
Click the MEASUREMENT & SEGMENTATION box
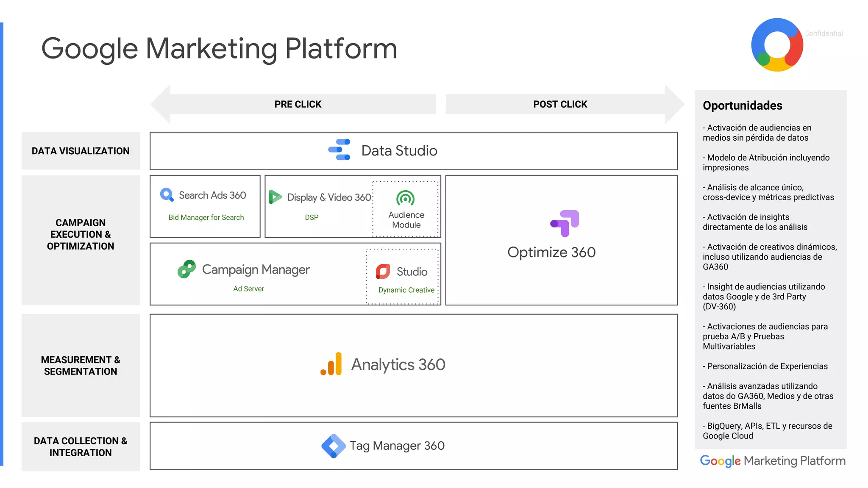[x=81, y=365]
